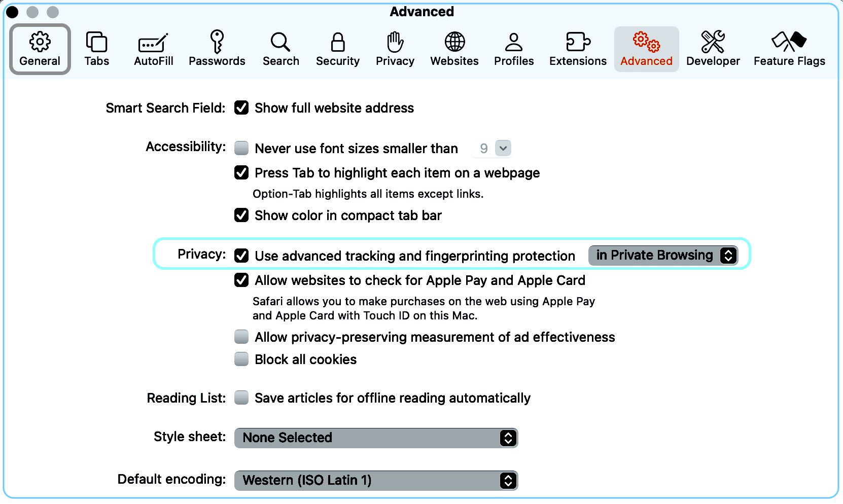
Task: Click the Style sheet label
Action: pos(190,437)
